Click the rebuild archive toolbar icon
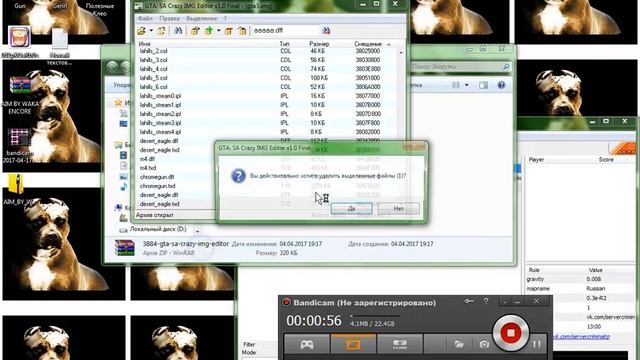The image size is (640, 360). point(162,31)
